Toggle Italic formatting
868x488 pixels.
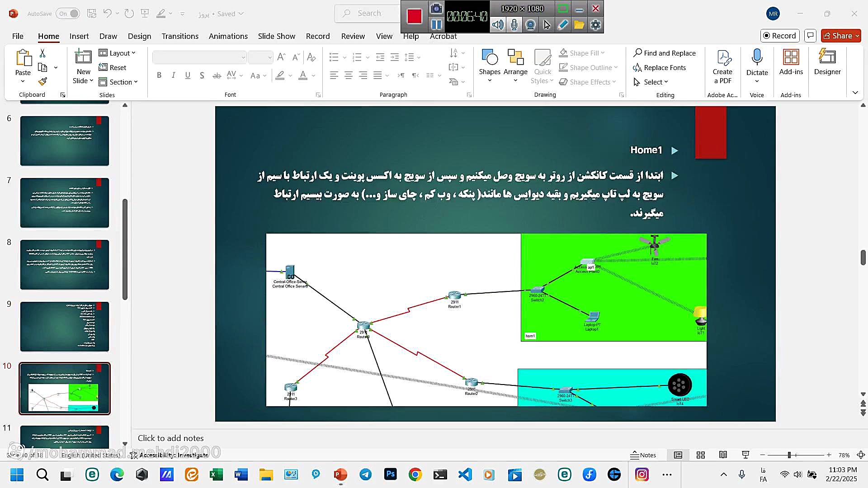point(173,75)
